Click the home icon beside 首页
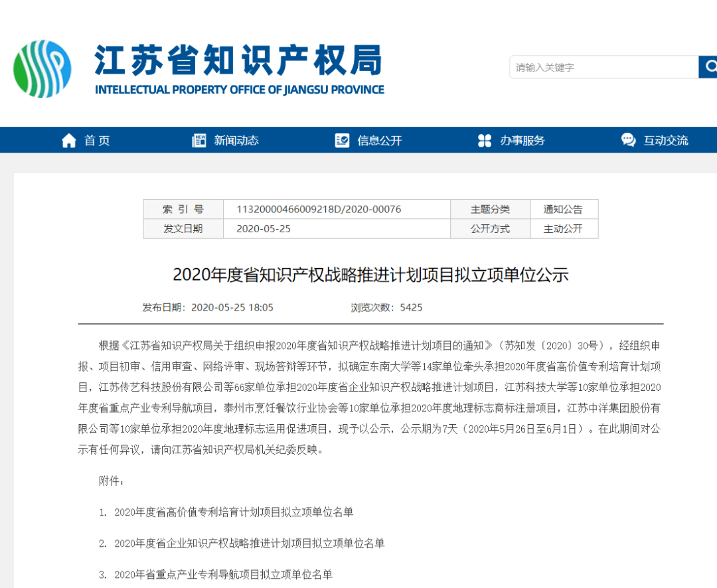This screenshot has height=588, width=717. click(x=69, y=141)
